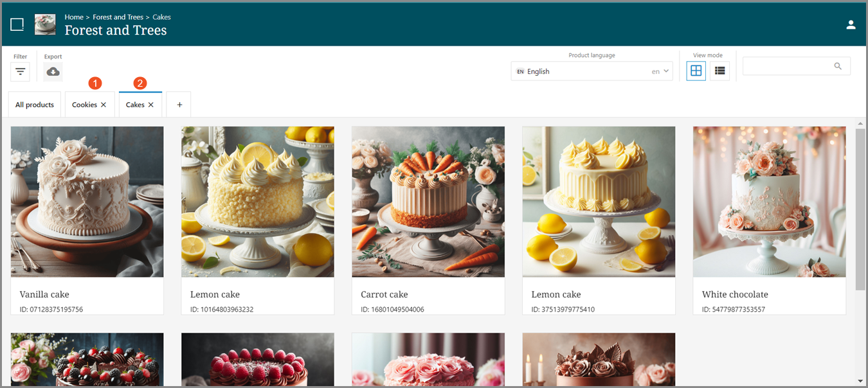
Task: Go to Home in breadcrumb
Action: click(x=74, y=17)
